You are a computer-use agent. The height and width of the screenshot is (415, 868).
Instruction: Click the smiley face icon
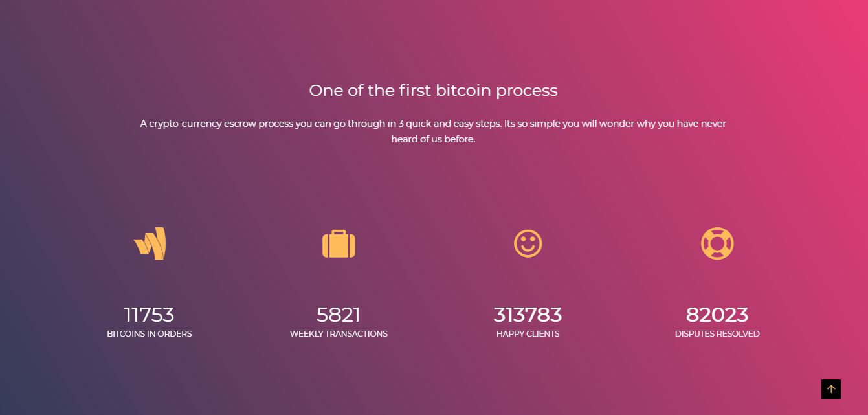click(528, 244)
